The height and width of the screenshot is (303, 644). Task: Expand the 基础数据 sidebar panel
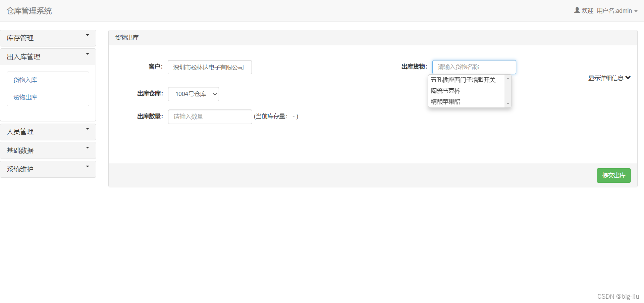(48, 150)
